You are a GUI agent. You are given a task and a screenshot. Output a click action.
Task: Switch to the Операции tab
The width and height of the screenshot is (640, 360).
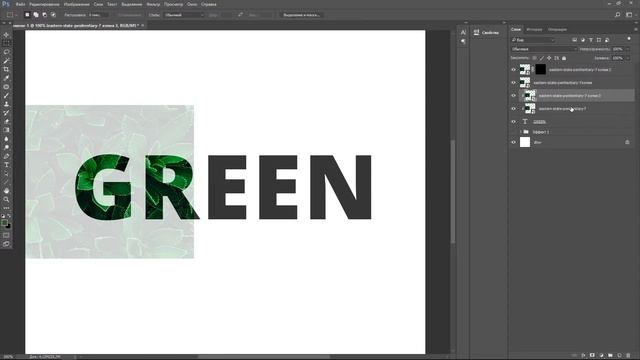557,29
